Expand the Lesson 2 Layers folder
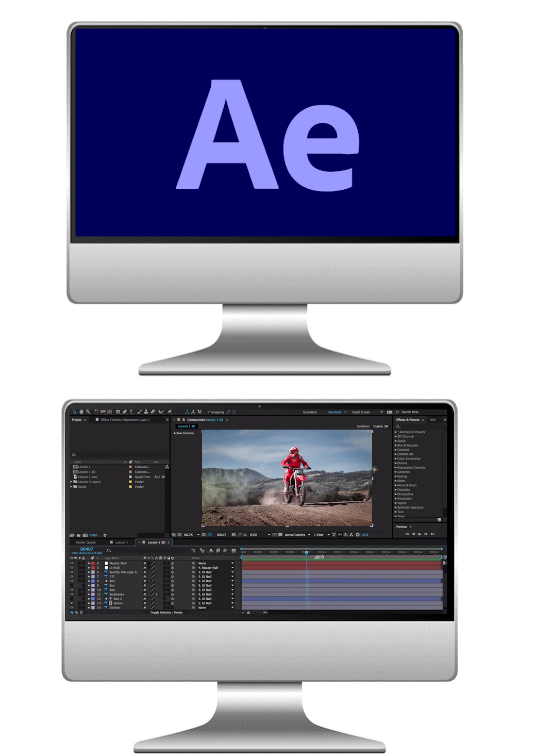 pos(72,482)
